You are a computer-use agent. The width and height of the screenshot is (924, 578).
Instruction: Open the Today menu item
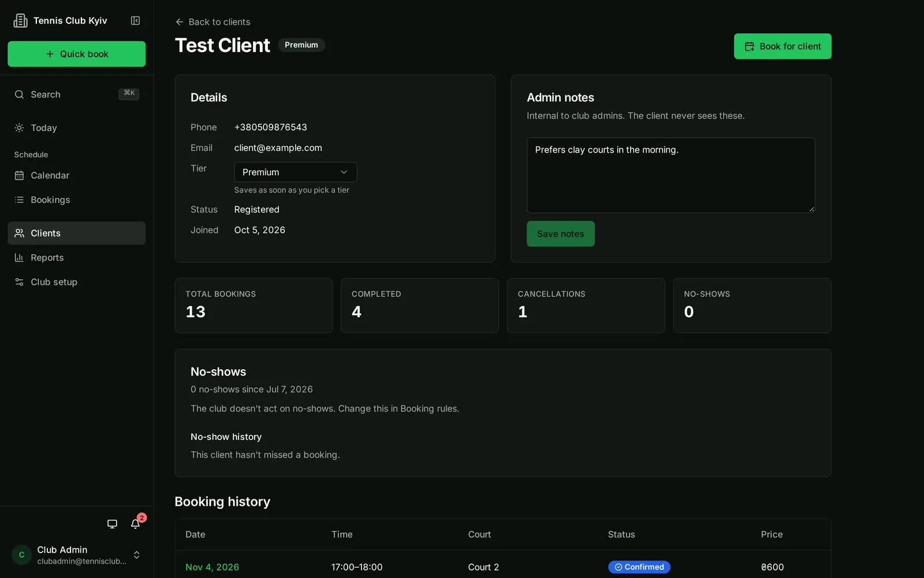coord(76,128)
